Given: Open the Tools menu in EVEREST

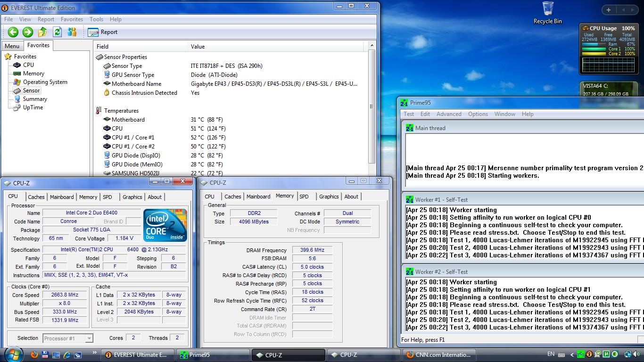Looking at the screenshot, I should [x=96, y=19].
